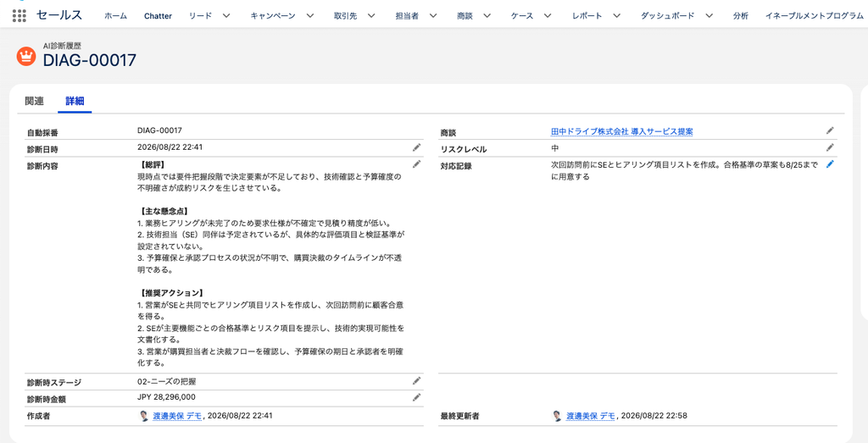Switch to the 関連 tab

point(34,101)
